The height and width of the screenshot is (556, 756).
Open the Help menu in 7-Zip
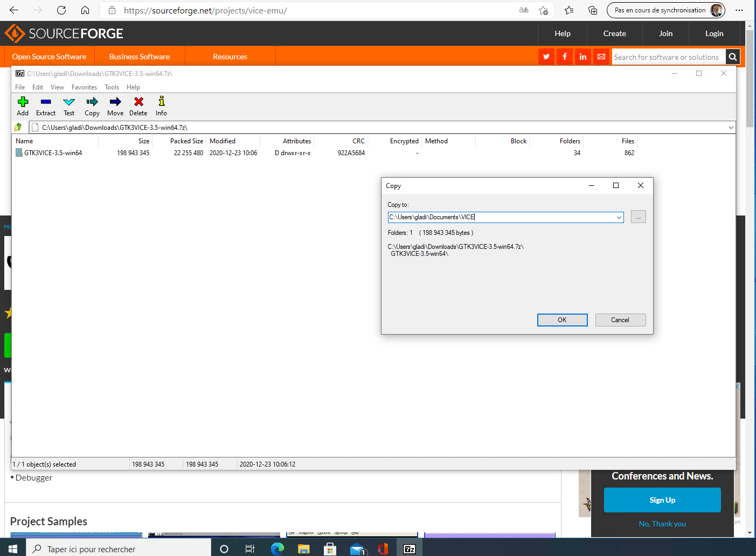(133, 87)
